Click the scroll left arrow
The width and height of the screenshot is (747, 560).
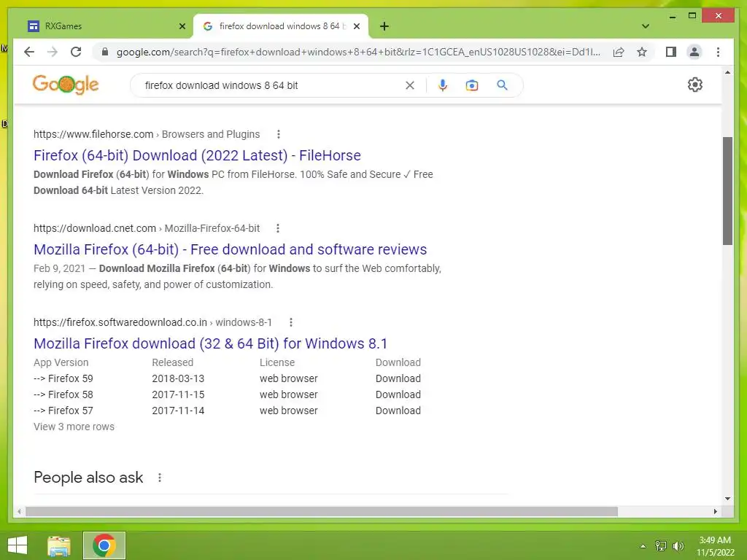19,511
